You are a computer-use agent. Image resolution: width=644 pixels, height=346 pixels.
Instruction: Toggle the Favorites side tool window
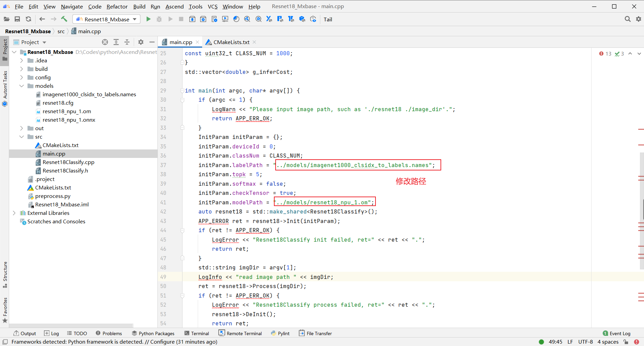tap(5, 310)
